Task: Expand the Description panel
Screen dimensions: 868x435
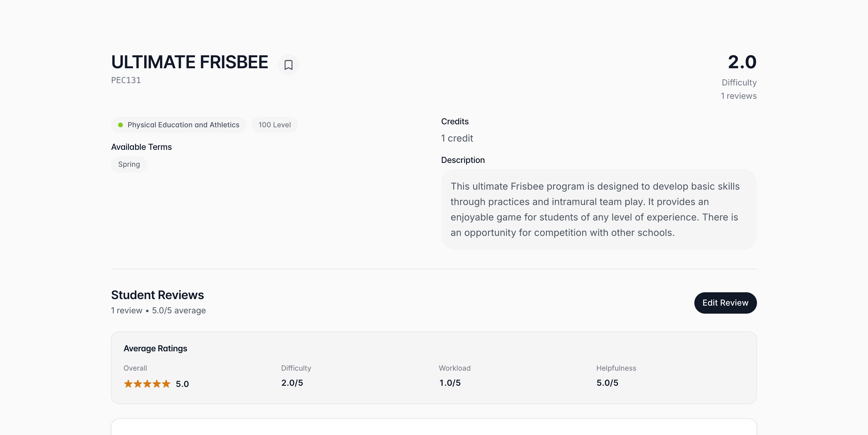Action: tap(463, 160)
